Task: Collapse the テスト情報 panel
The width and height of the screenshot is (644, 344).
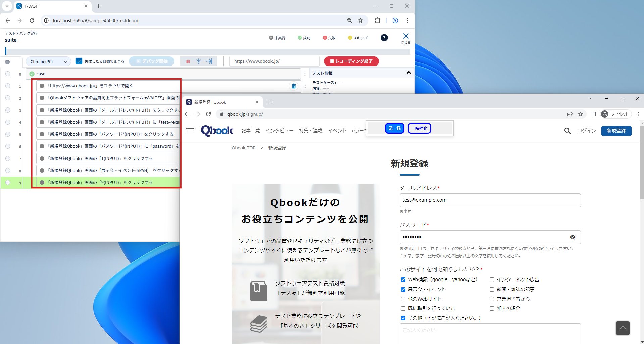Action: point(408,73)
